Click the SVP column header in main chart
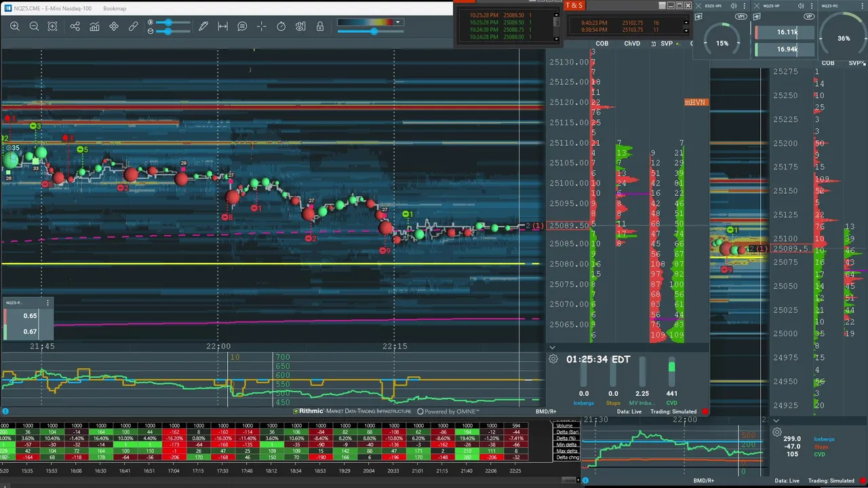Image resolution: width=868 pixels, height=488 pixels. click(667, 43)
